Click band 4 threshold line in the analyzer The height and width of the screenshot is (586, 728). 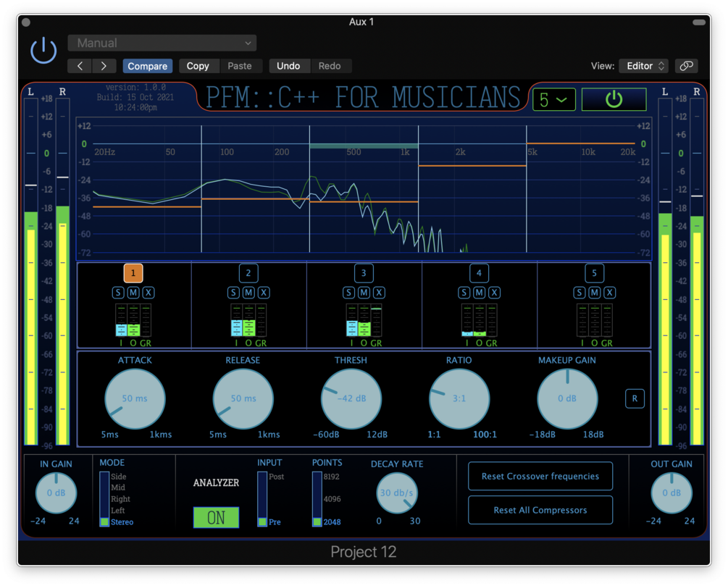tap(472, 165)
